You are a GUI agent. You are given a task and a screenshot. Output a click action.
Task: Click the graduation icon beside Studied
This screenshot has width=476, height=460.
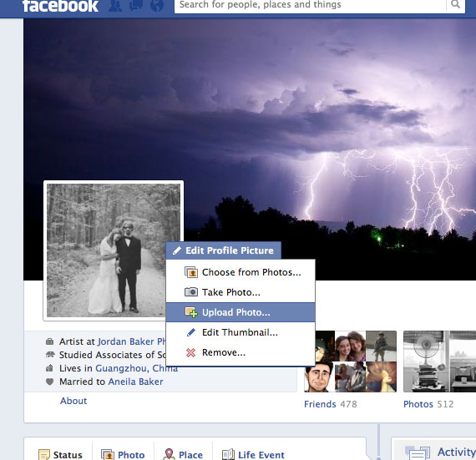pos(50,355)
